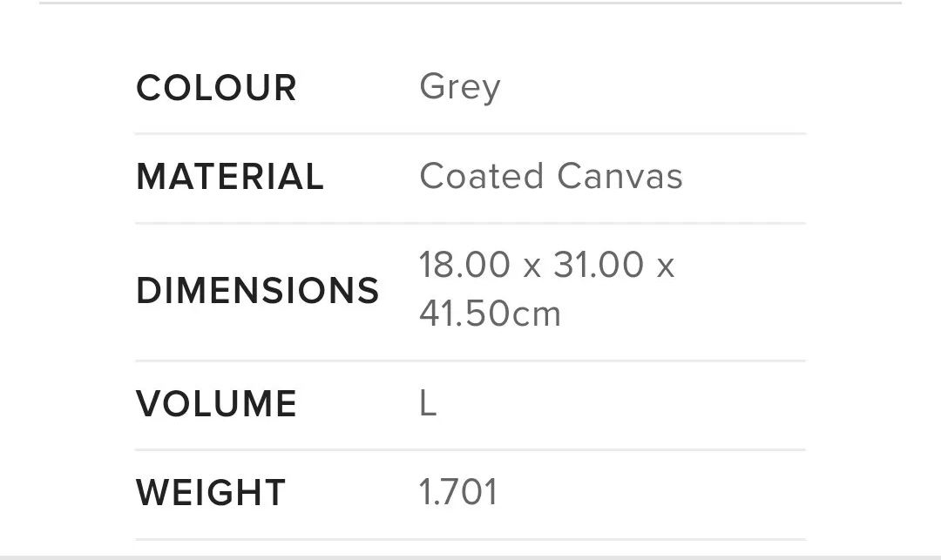Viewport: 941px width, 560px height.
Task: Click the Coated Canvas material value
Action: coord(551,176)
